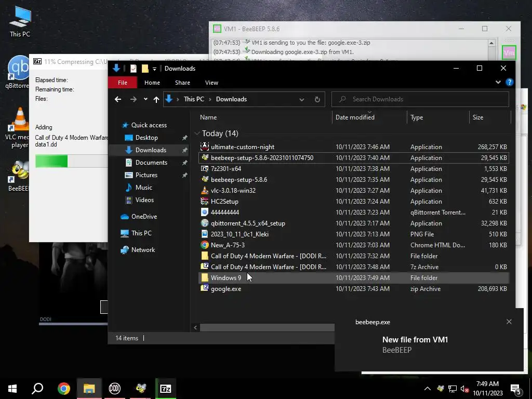Screen dimensions: 532x399
Task: Open taskbar Search
Action: tap(37, 389)
